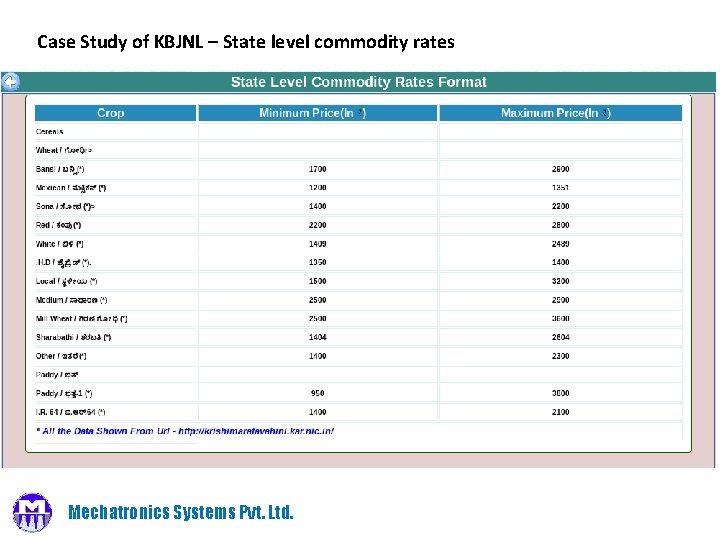This screenshot has width=720, height=540.
Task: Click Paddy-1 minimum price 950
Action: 317,393
